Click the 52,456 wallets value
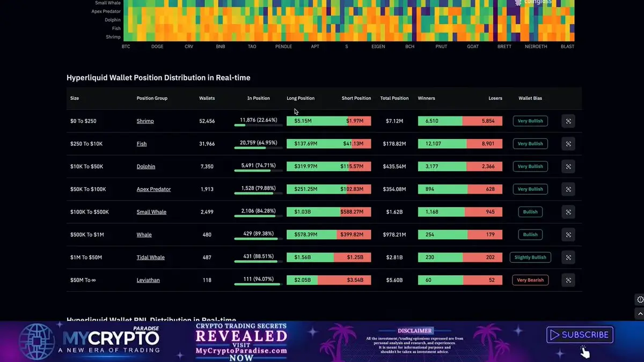 (207, 121)
